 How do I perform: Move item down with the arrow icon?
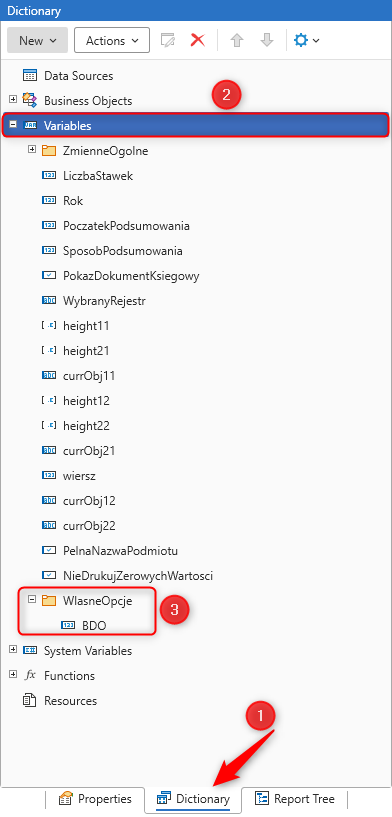pos(267,40)
